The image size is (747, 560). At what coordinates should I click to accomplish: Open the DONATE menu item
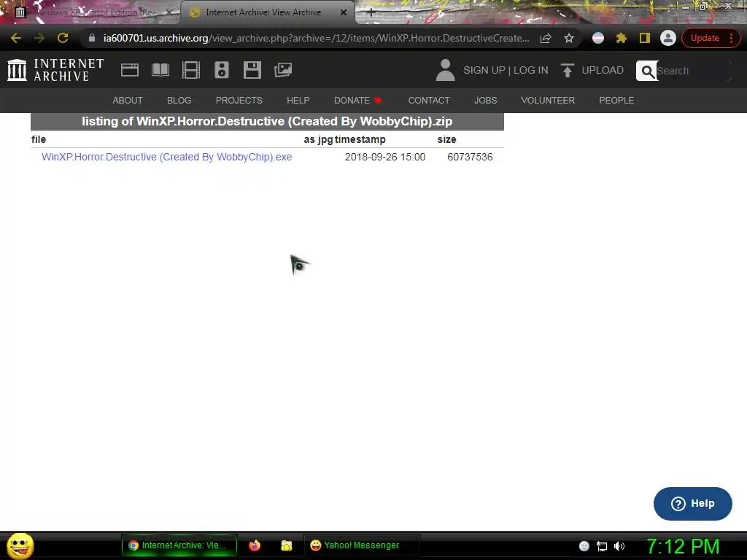click(357, 101)
